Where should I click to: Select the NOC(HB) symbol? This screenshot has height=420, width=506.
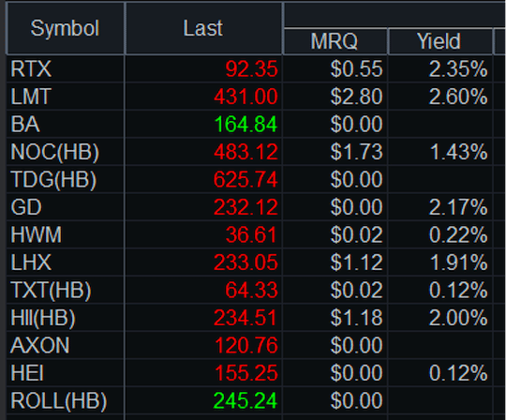(55, 152)
